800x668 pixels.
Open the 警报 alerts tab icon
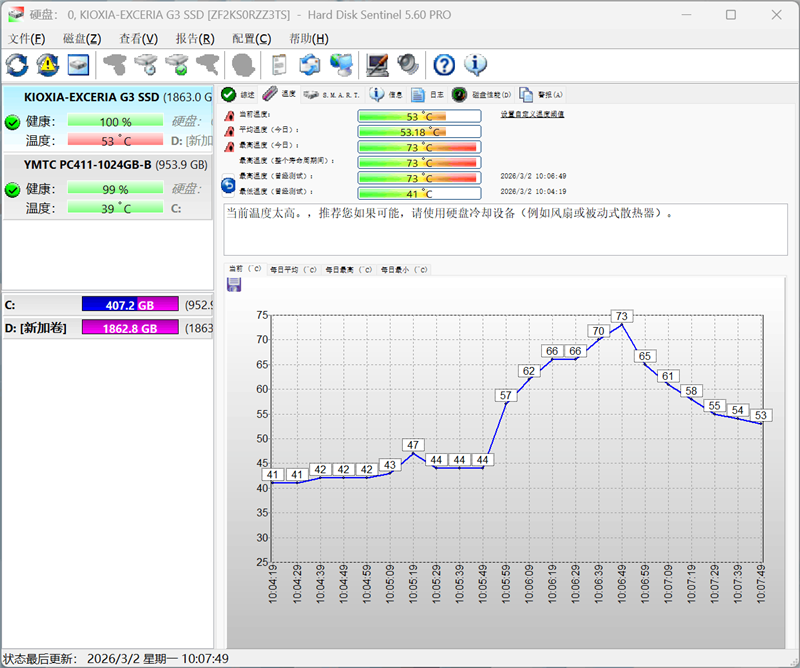tap(527, 93)
